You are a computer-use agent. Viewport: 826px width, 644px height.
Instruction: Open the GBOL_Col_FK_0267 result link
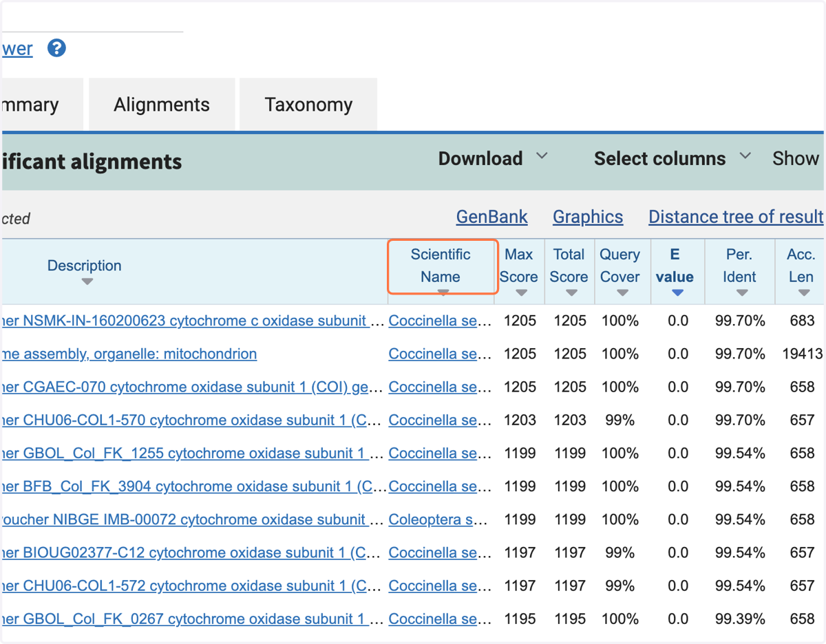click(x=193, y=619)
